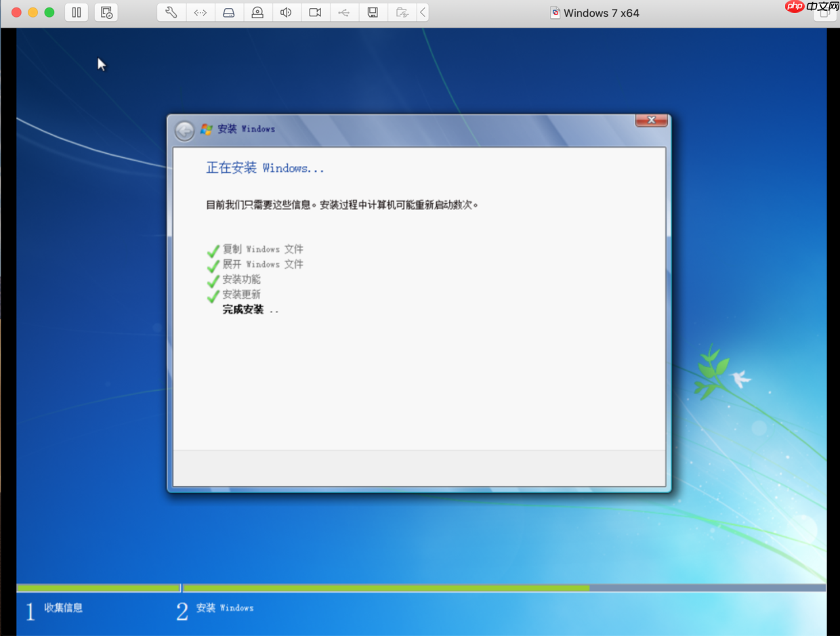Click the 完成安装 list item
The width and height of the screenshot is (840, 636).
coord(242,309)
